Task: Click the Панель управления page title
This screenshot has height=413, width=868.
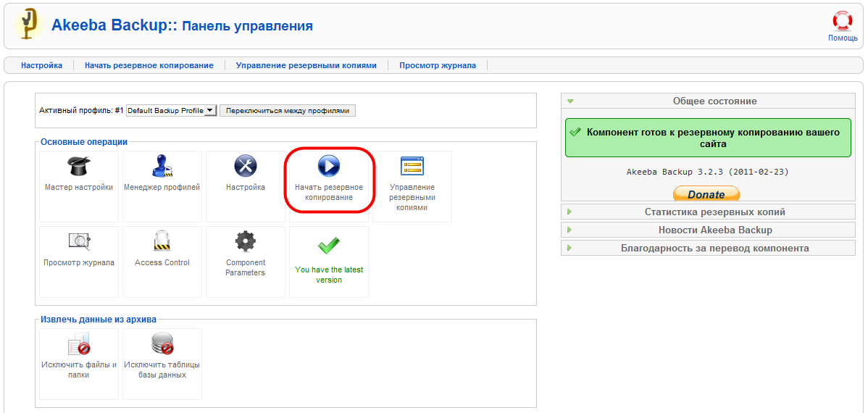Action: pyautogui.click(x=248, y=25)
